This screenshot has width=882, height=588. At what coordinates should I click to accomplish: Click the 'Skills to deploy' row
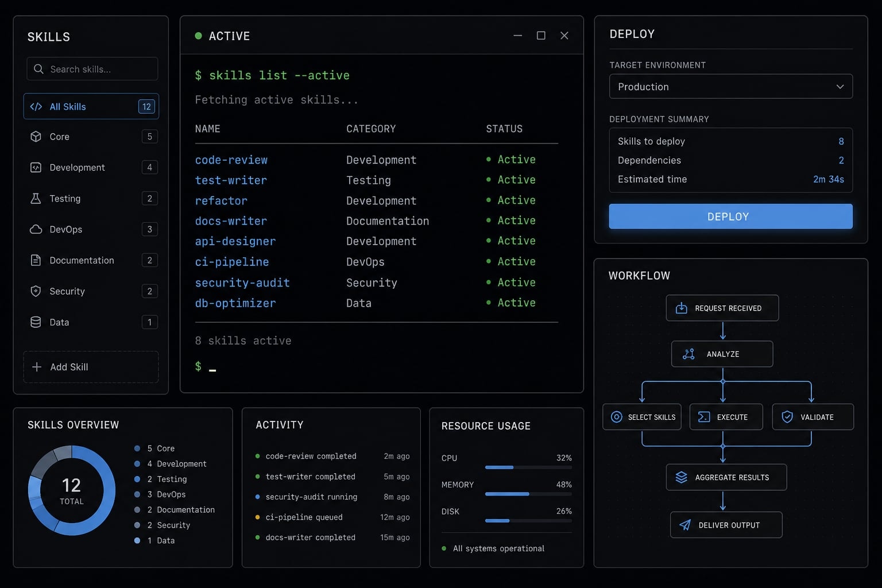(731, 141)
